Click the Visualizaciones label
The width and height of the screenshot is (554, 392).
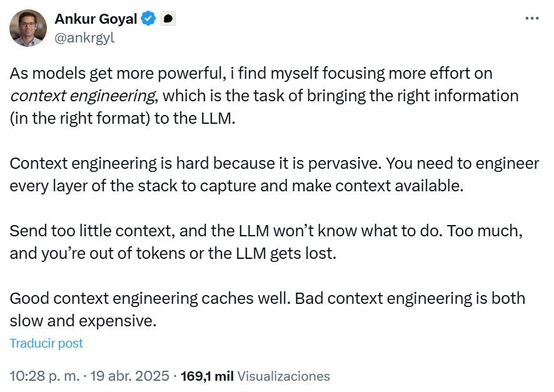284,376
